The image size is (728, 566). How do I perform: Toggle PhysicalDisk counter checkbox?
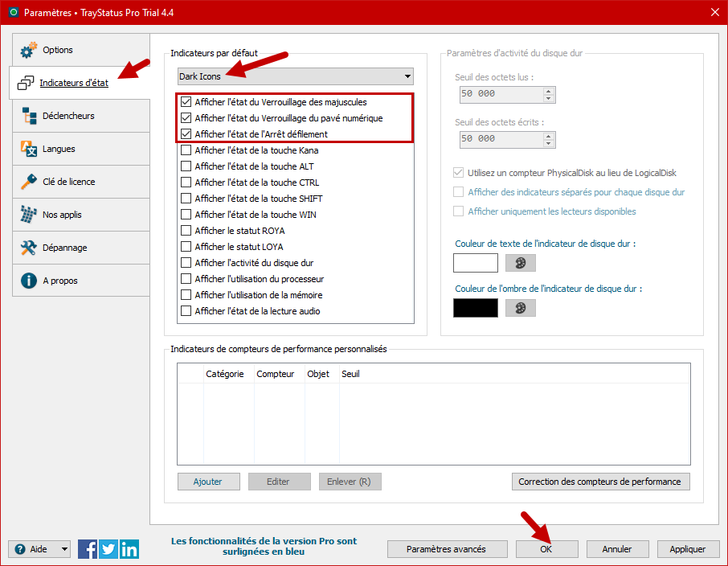458,173
